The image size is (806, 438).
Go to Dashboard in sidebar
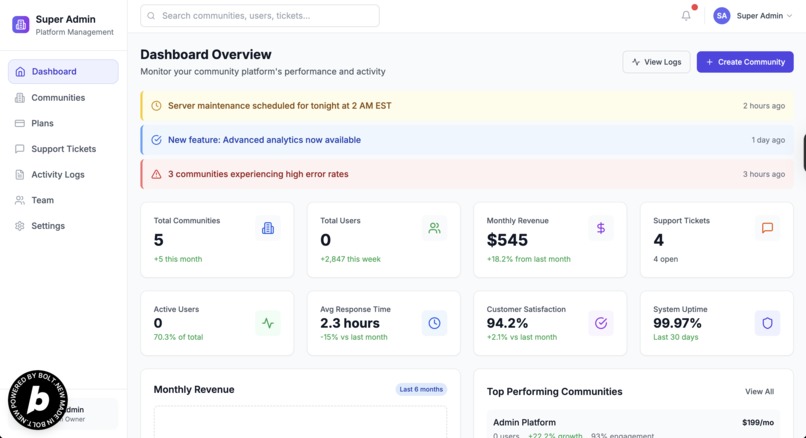click(x=63, y=71)
